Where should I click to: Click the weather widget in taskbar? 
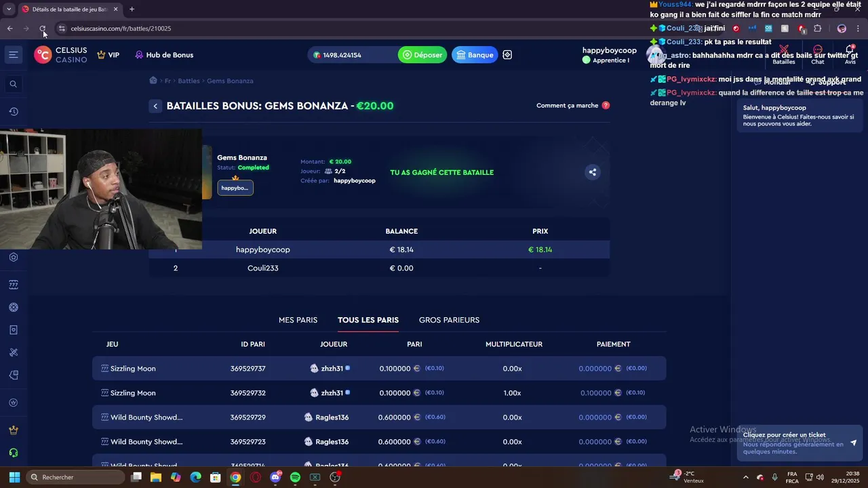point(686,477)
